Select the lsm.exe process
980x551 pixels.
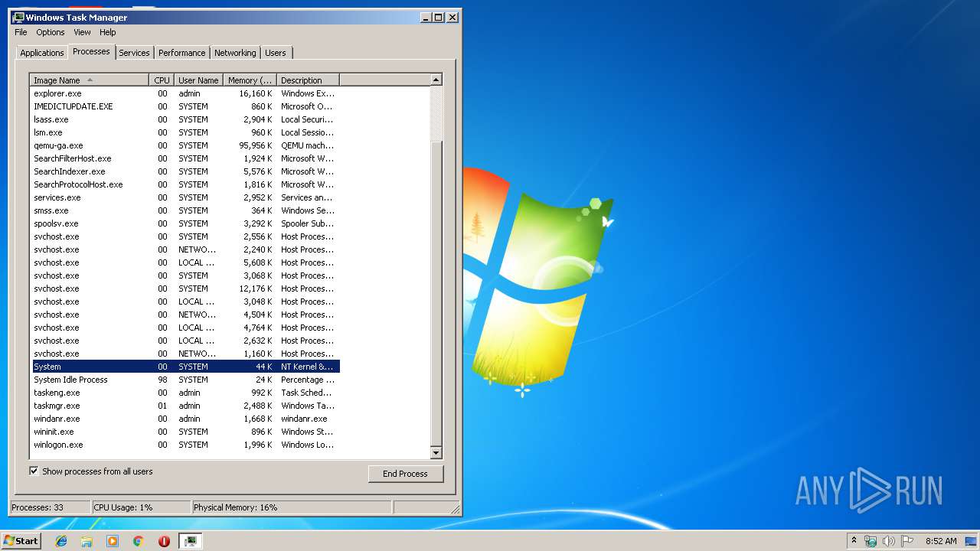pyautogui.click(x=185, y=132)
